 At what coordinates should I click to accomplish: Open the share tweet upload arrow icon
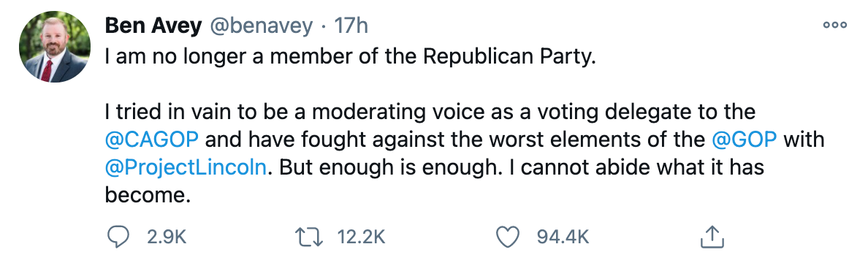pos(712,237)
